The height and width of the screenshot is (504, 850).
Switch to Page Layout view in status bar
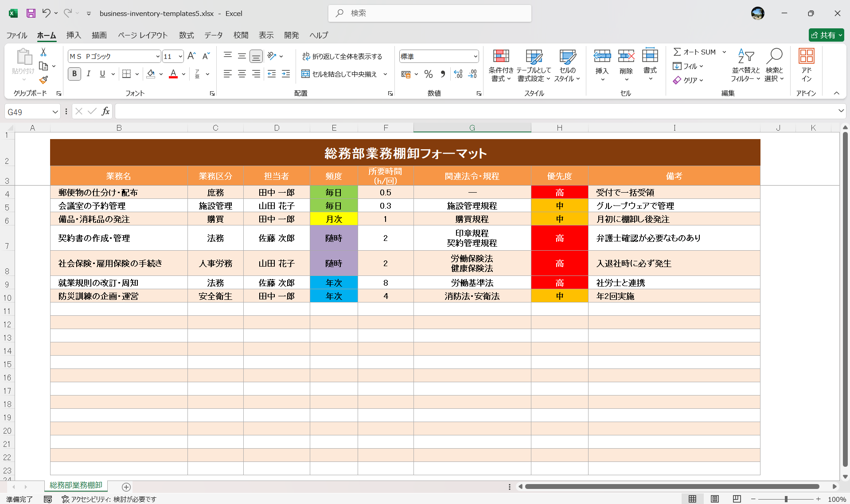pyautogui.click(x=714, y=499)
